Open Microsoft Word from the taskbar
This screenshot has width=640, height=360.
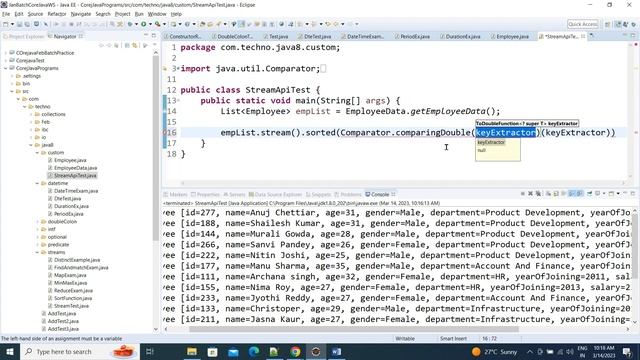336,351
